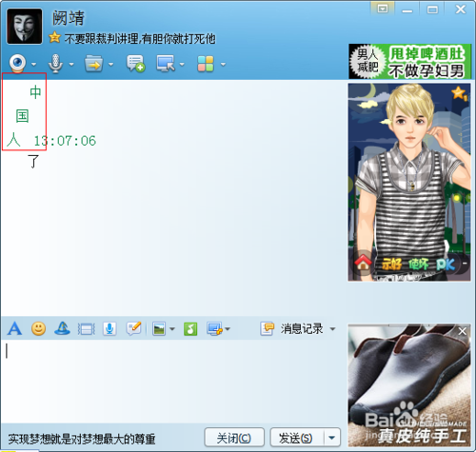Record a voice message
The width and height of the screenshot is (476, 452).
[109, 329]
